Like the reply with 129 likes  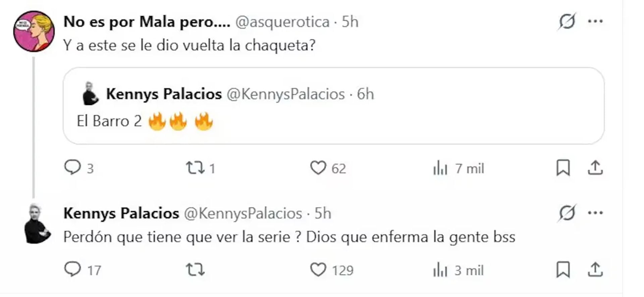320,269
